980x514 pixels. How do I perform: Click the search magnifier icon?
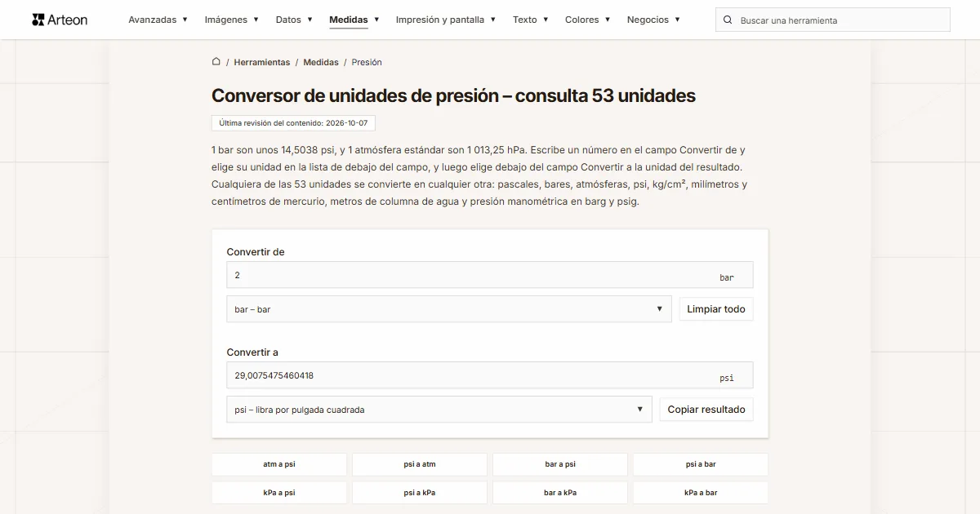pyautogui.click(x=728, y=20)
